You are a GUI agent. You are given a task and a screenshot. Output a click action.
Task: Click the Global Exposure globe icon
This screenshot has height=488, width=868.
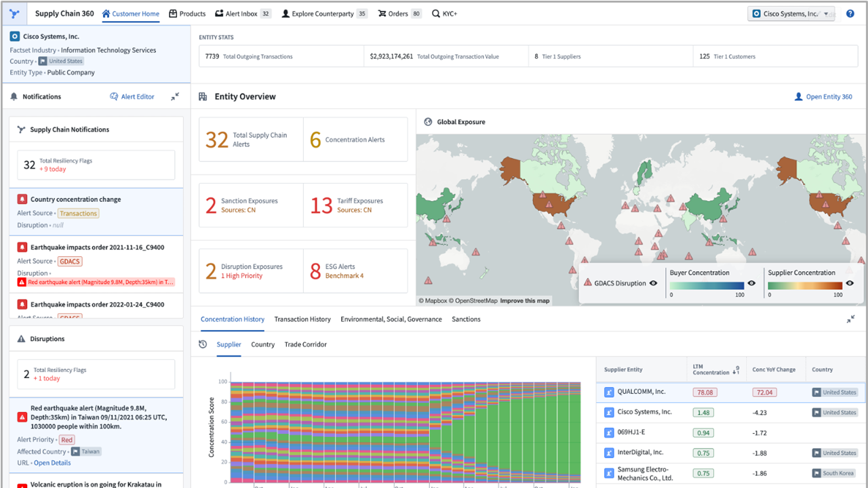pyautogui.click(x=428, y=122)
